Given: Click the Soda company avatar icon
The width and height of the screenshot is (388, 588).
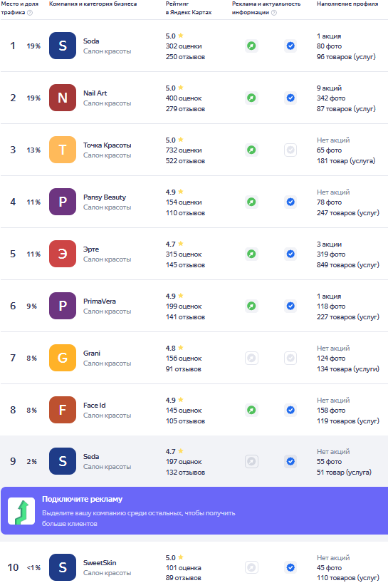Looking at the screenshot, I should 63,46.
